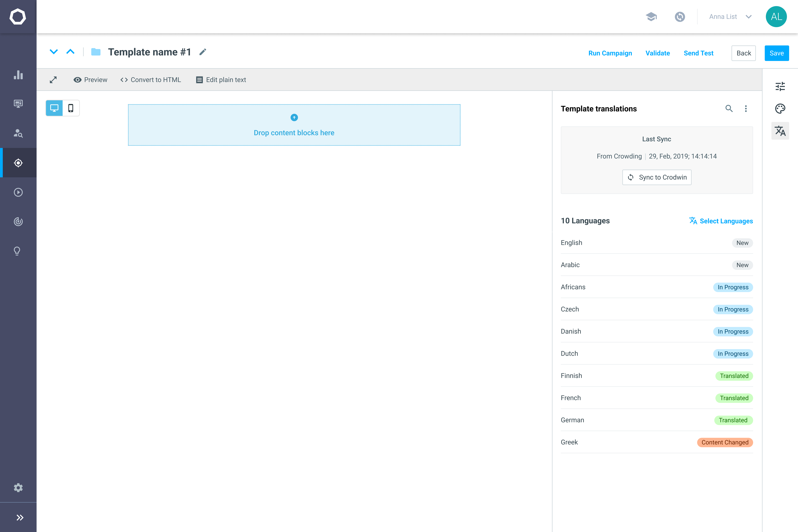Click the Drop content blocks here area

click(294, 125)
